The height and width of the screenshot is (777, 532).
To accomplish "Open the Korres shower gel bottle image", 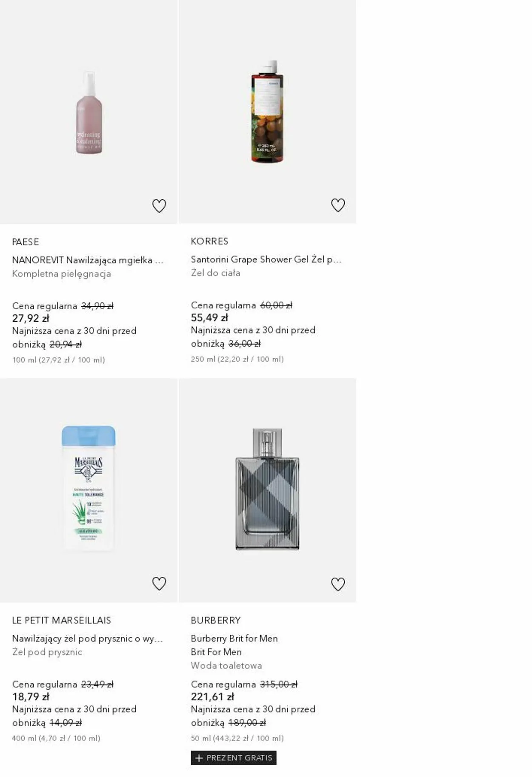I will (x=267, y=112).
